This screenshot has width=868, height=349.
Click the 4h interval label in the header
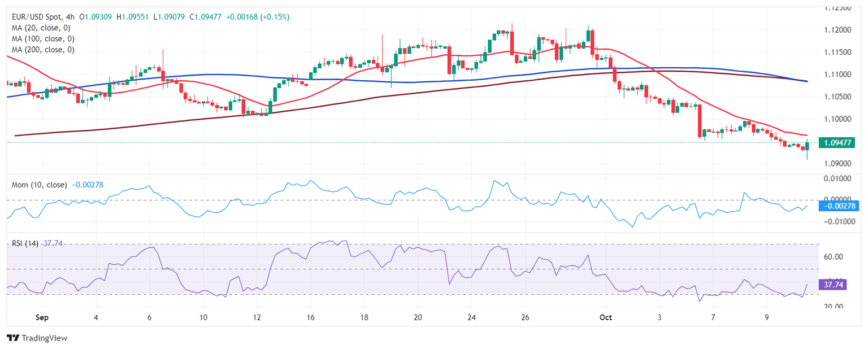click(72, 18)
